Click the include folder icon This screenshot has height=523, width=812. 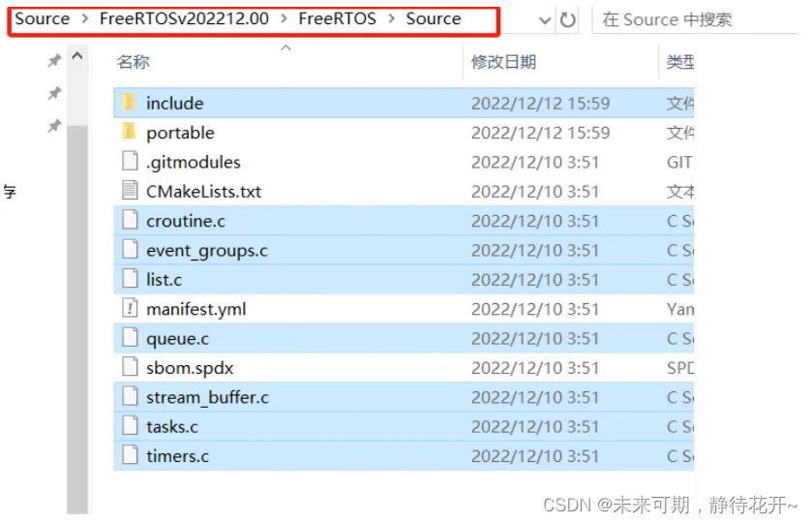coord(130,102)
